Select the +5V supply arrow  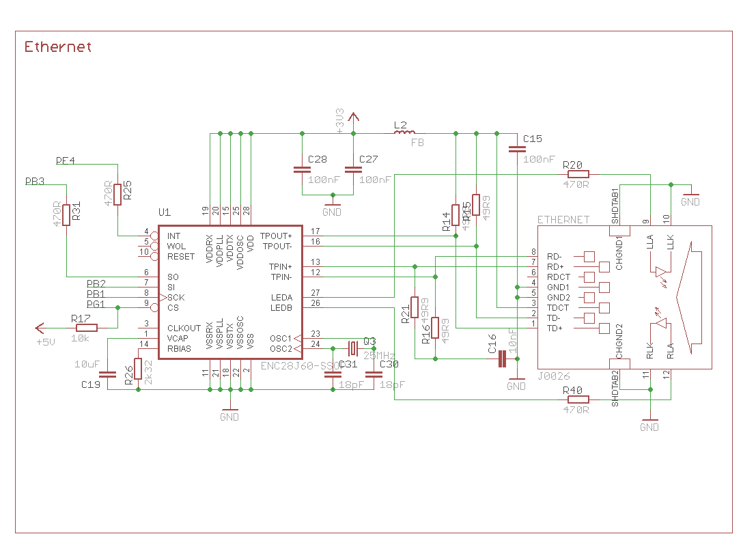click(x=41, y=328)
